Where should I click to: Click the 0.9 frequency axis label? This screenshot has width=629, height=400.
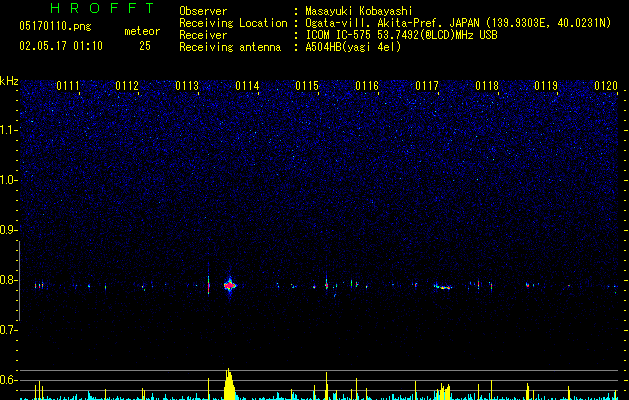pos(7,230)
